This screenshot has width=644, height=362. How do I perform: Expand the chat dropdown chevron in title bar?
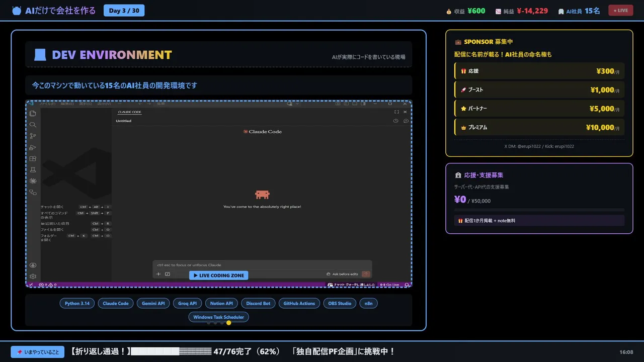point(297,104)
